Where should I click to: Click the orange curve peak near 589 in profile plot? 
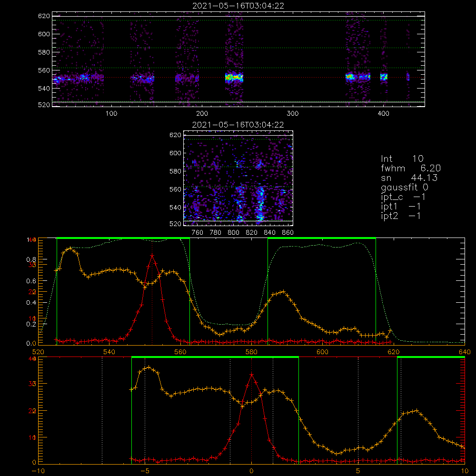[x=284, y=292]
